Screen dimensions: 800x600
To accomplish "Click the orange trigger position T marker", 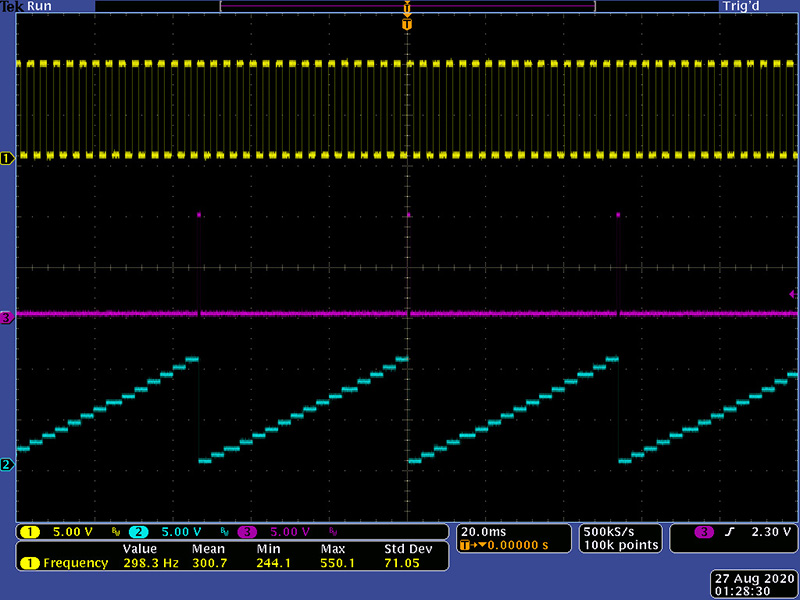I will pyautogui.click(x=406, y=23).
